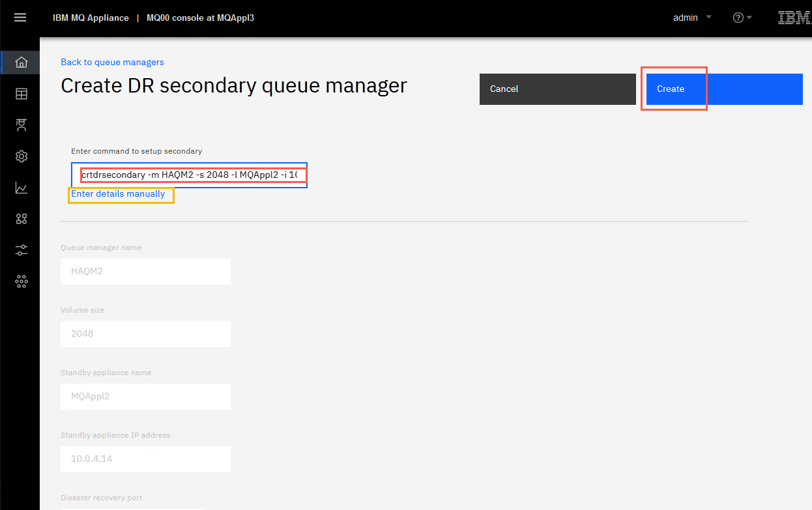Viewport: 812px width, 510px height.
Task: Select the Standby appliance name field MQAppl2
Action: pyautogui.click(x=145, y=396)
